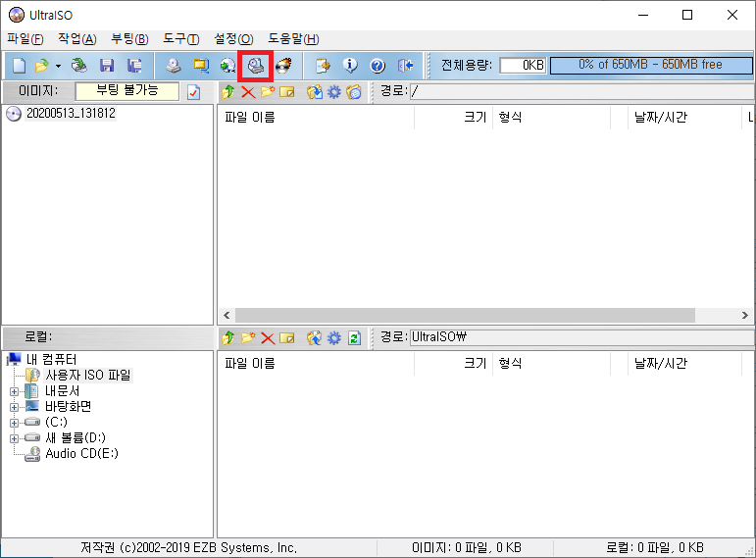Delete selected item in image pane
This screenshot has width=756, height=558.
[x=248, y=91]
